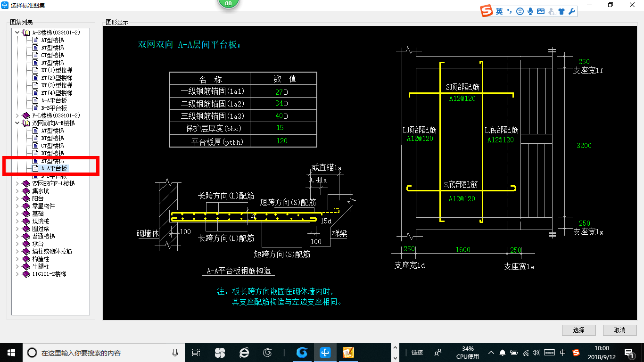This screenshot has width=644, height=362.
Task: Click the taskbar search box
Action: (103, 353)
